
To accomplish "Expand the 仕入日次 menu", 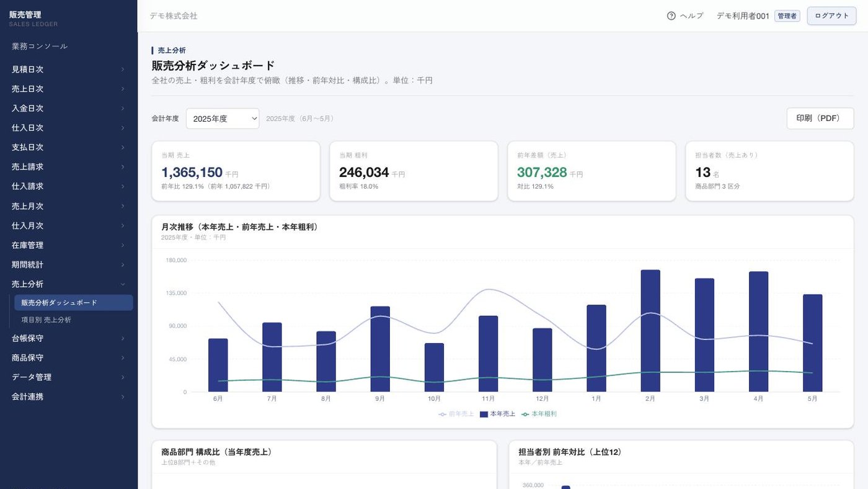I will [x=68, y=128].
